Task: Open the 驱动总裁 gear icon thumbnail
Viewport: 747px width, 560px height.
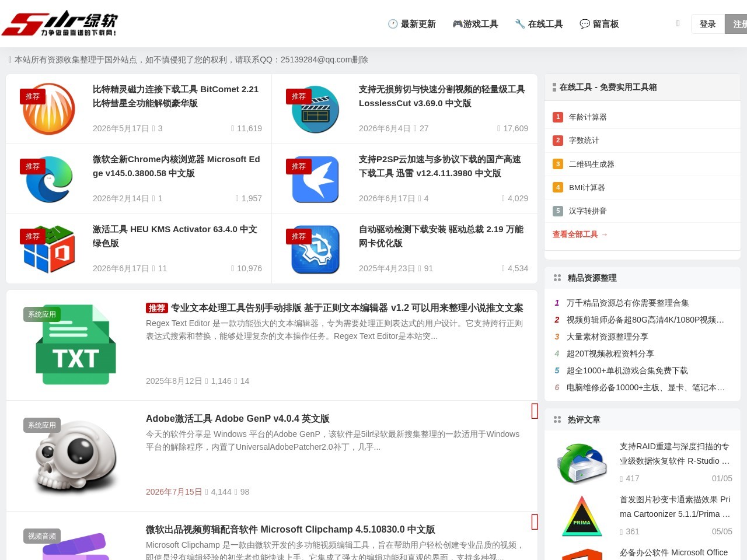Action: [x=315, y=249]
